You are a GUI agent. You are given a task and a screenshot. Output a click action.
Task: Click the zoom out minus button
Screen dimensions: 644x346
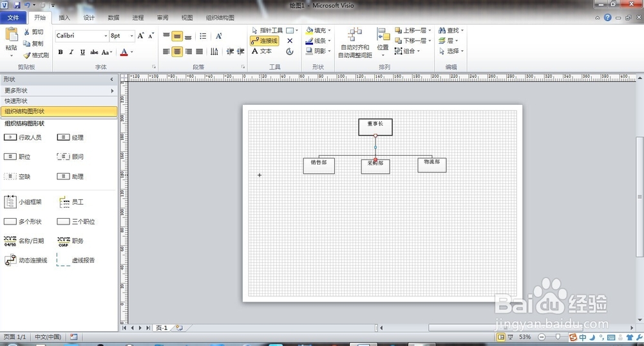click(x=542, y=337)
